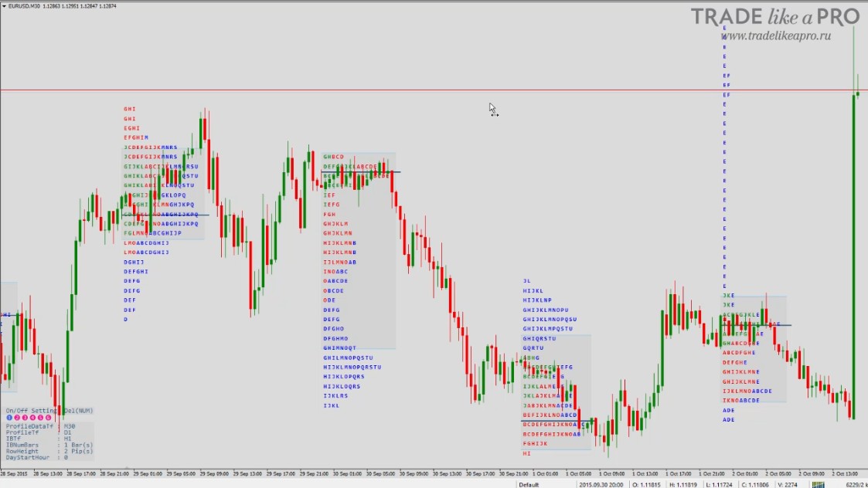The image size is (868, 488).
Task: Click the On/Off Setting label
Action: pos(32,411)
